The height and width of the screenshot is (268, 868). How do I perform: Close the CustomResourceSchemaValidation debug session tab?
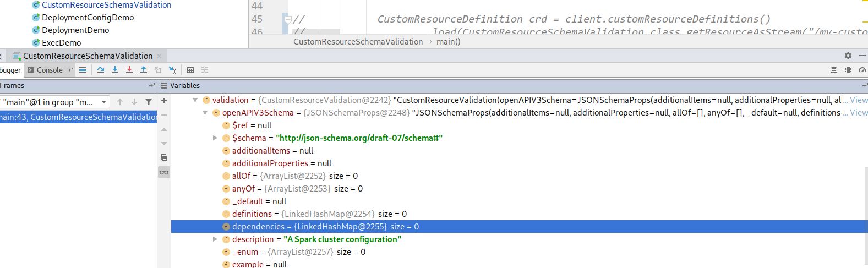(159, 56)
